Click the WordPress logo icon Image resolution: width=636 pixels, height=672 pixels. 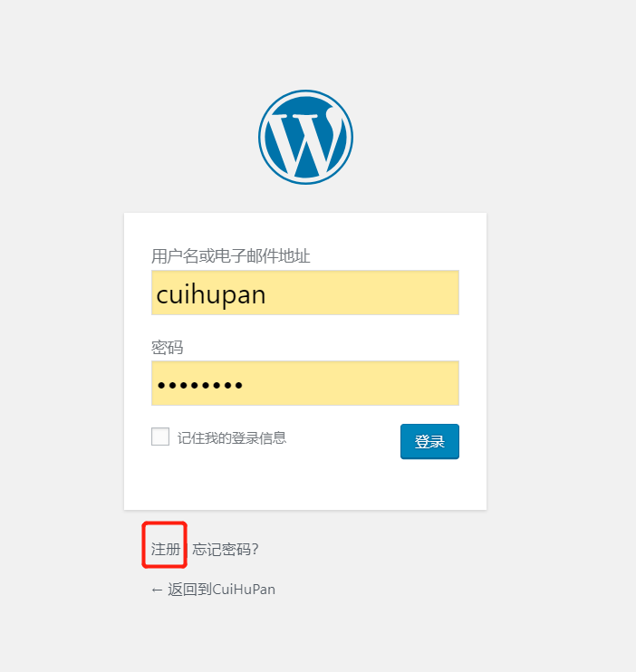(305, 137)
